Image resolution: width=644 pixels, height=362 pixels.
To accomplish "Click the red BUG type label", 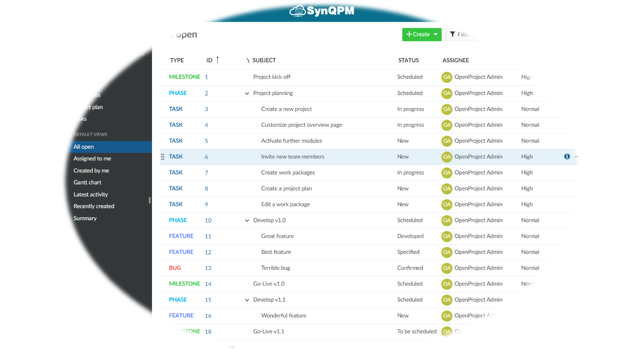I will 175,268.
